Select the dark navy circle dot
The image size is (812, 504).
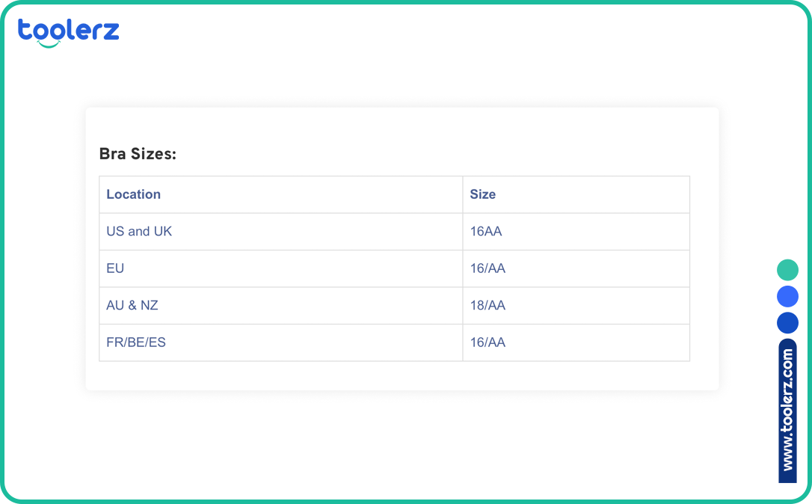pos(787,322)
